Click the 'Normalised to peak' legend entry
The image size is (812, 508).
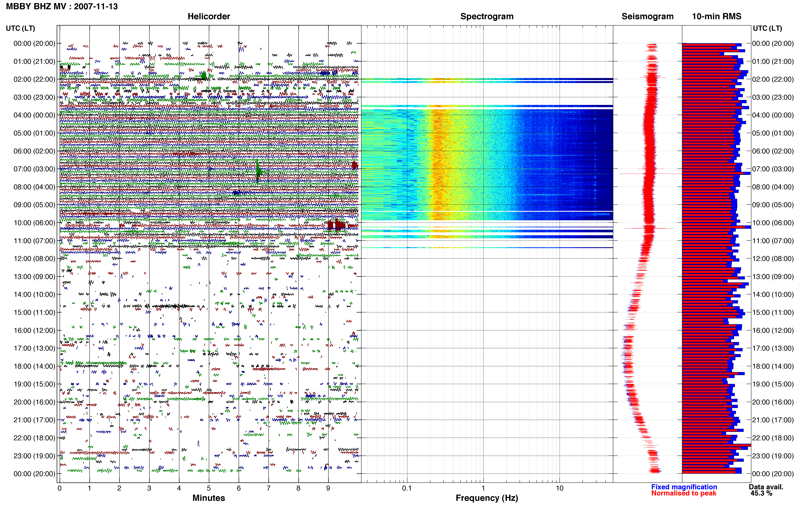(x=684, y=493)
